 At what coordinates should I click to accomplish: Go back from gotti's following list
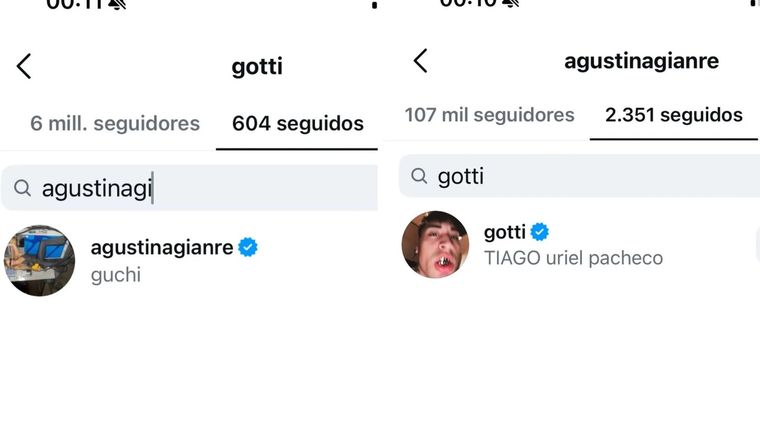(x=24, y=67)
